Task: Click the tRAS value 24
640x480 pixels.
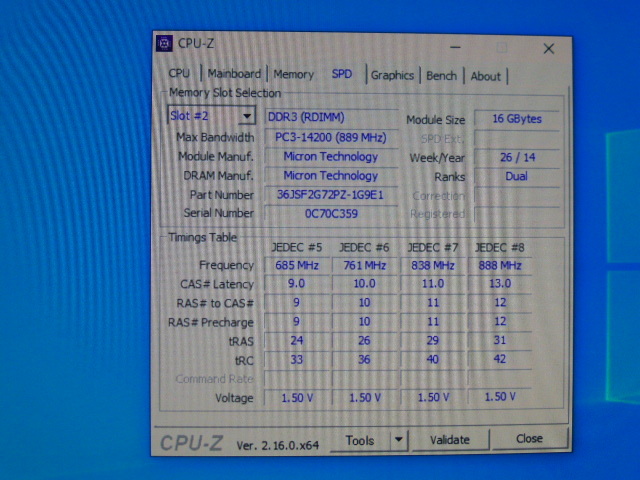Action: pyautogui.click(x=297, y=340)
